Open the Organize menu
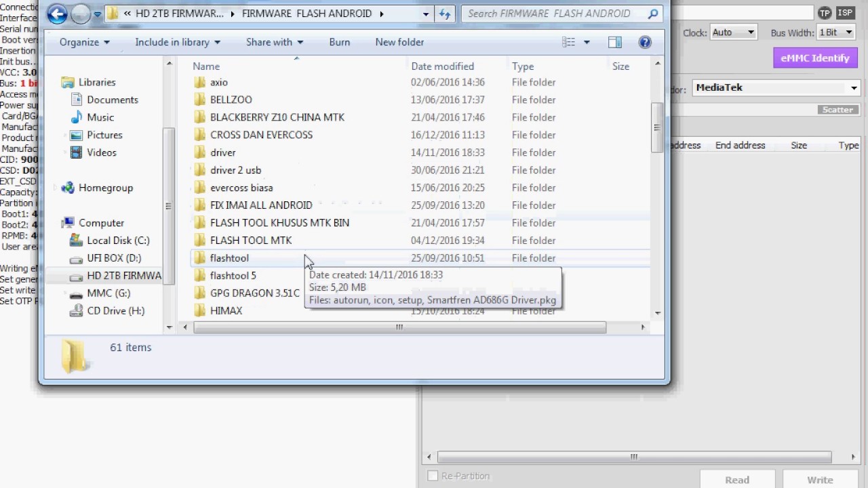 [x=84, y=42]
